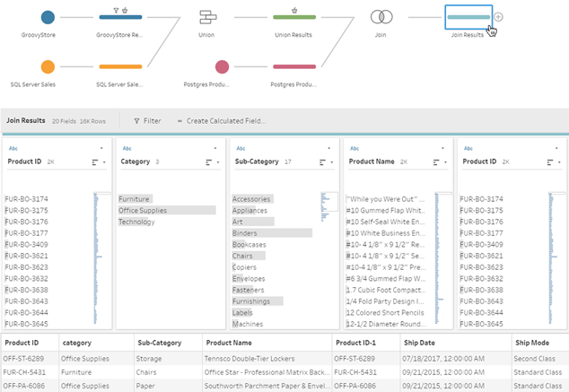Screen dimensions: 569x392
Task: Open sort menu on Sub-Category card
Action: [x=326, y=162]
